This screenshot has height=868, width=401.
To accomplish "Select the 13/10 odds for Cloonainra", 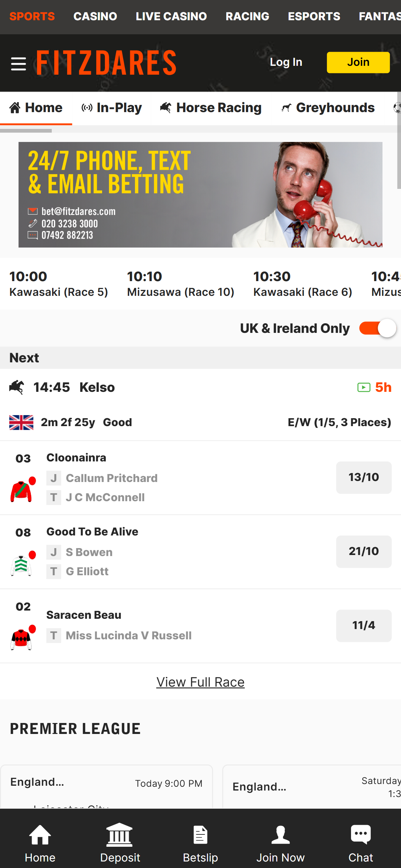I will pos(363,477).
